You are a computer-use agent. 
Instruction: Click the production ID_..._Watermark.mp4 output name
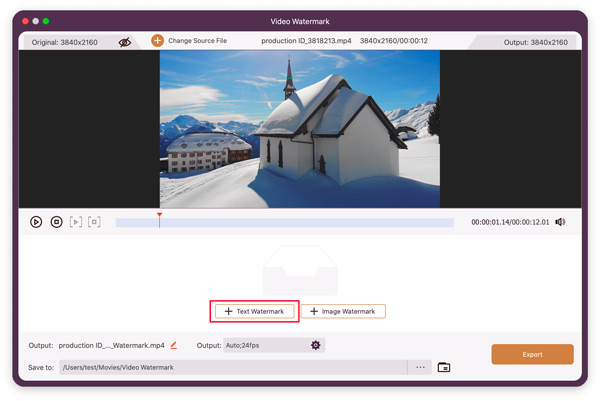click(111, 345)
